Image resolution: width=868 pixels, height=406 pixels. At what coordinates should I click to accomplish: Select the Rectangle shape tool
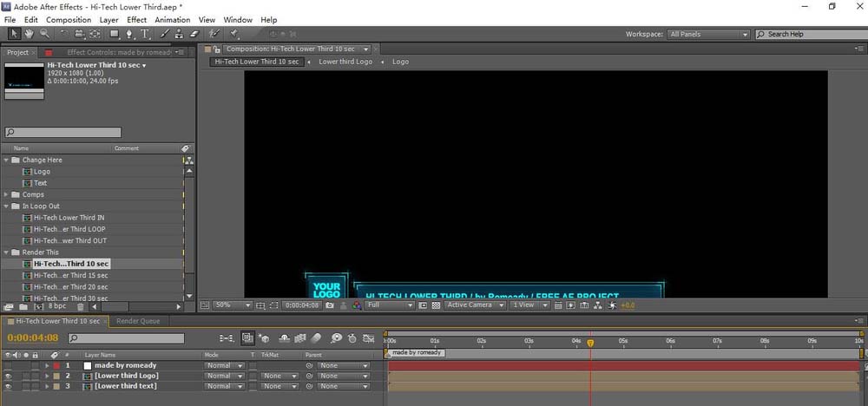(114, 34)
